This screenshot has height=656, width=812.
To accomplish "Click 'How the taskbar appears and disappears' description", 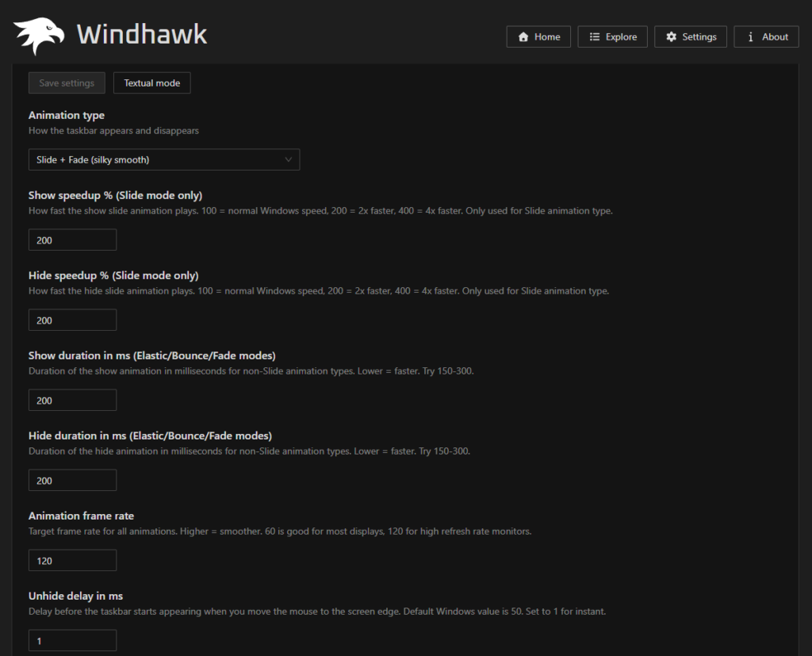I will 113,131.
